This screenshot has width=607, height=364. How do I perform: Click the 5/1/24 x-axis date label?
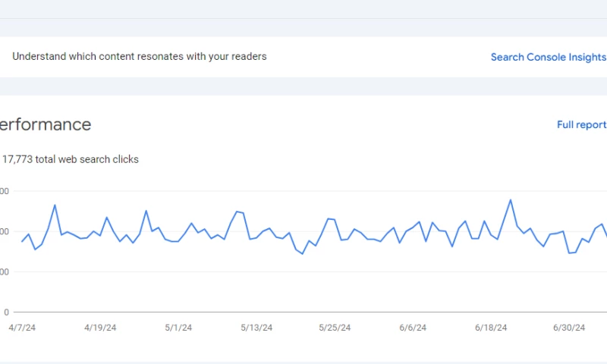coord(178,328)
